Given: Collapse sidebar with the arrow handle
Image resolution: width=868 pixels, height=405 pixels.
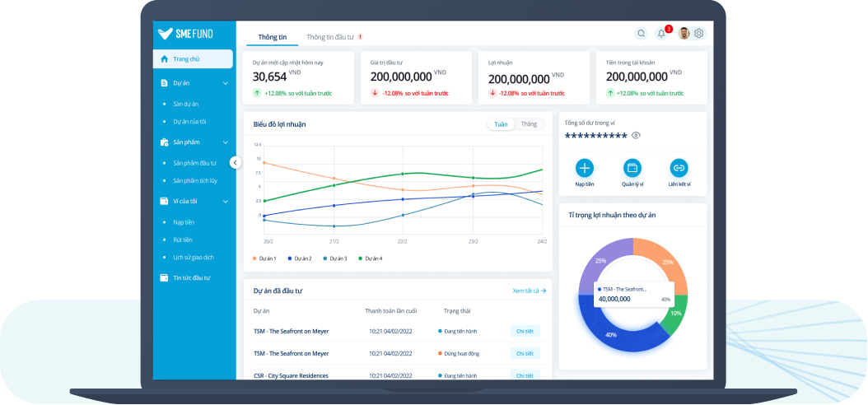Looking at the screenshot, I should pos(235,162).
